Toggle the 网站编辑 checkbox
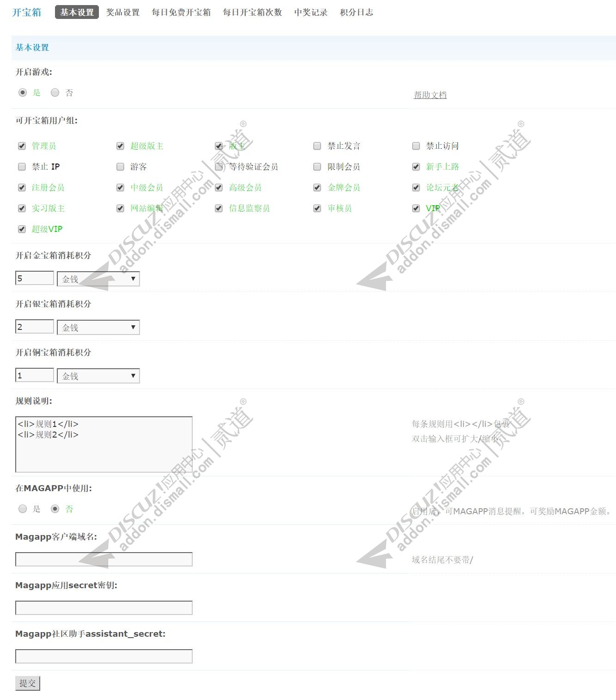The height and width of the screenshot is (700, 616). tap(120, 208)
